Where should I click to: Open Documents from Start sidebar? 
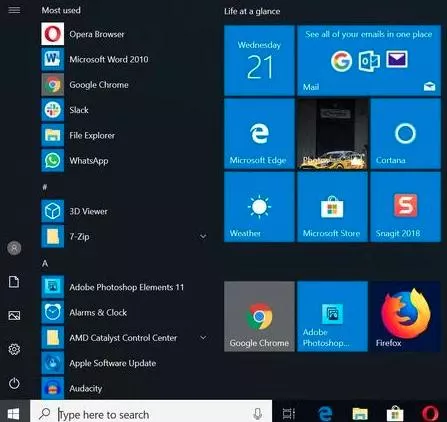14,282
